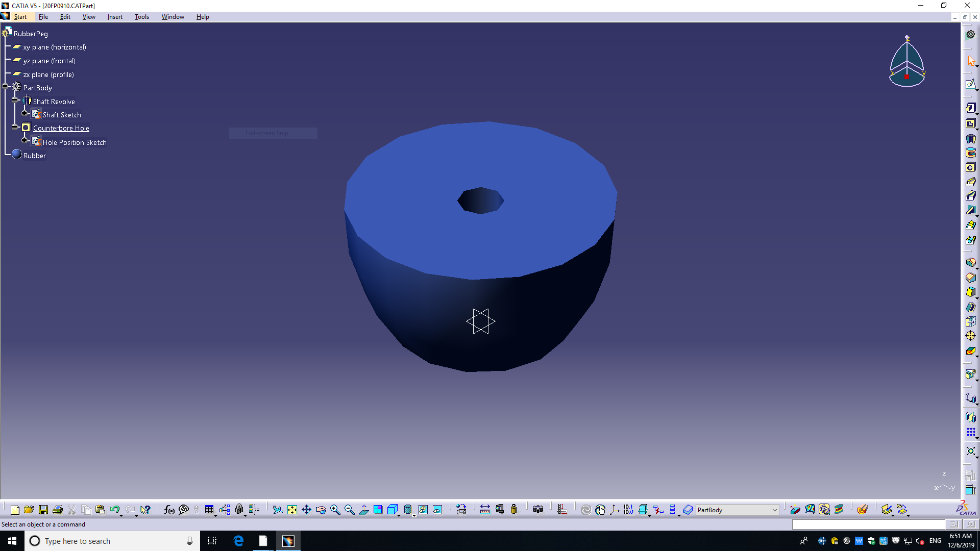980x551 pixels.
Task: Collapse the PartBody tree node
Action: (6, 87)
